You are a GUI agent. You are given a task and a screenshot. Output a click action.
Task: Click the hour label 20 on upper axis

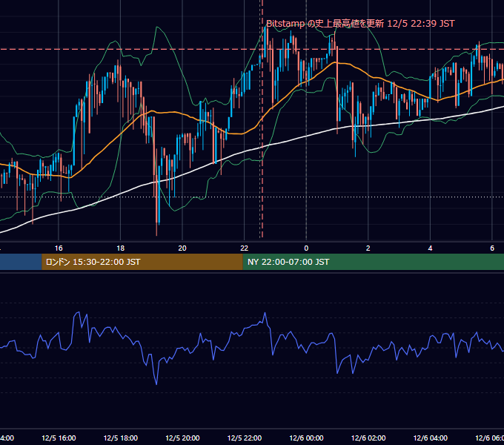tap(182, 248)
